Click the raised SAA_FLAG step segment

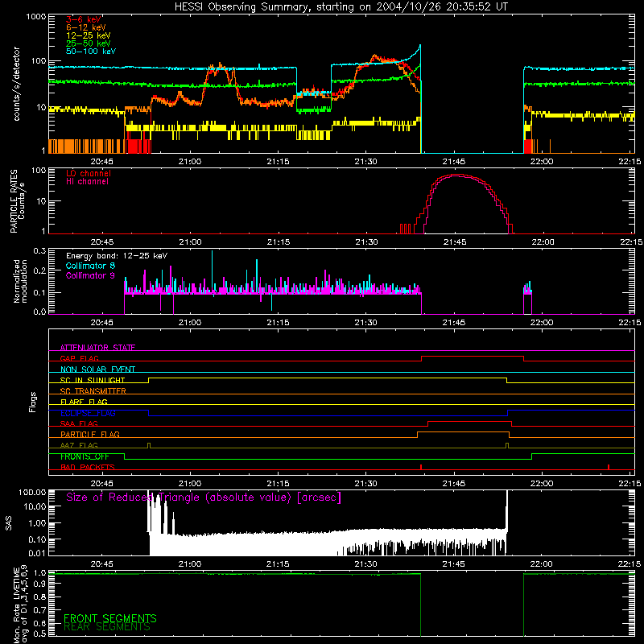point(469,421)
